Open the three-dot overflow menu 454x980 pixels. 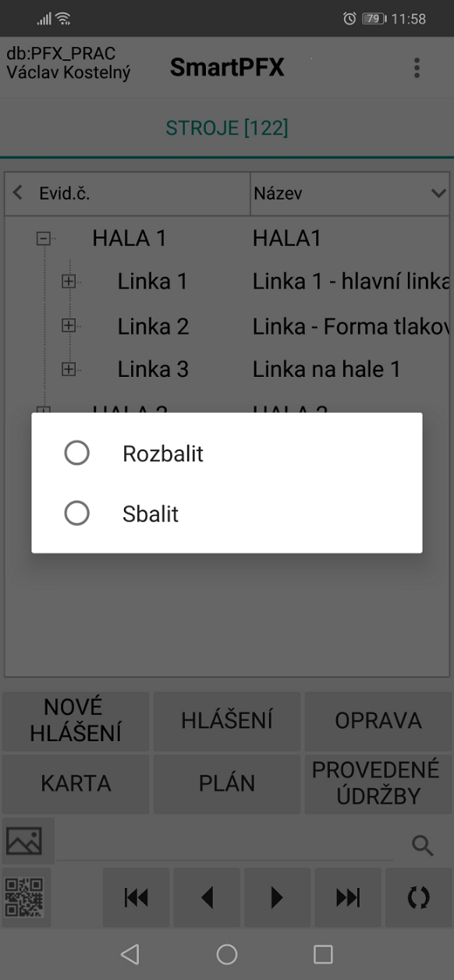[417, 68]
